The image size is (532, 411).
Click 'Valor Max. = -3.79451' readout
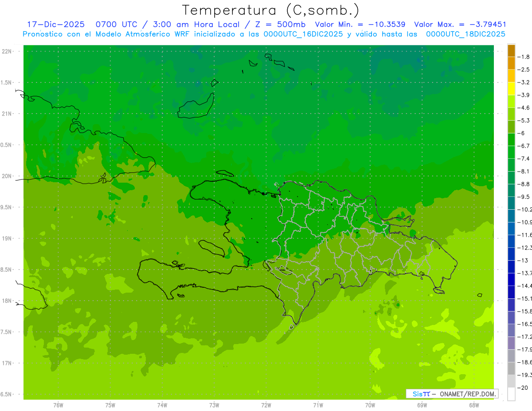pos(460,25)
